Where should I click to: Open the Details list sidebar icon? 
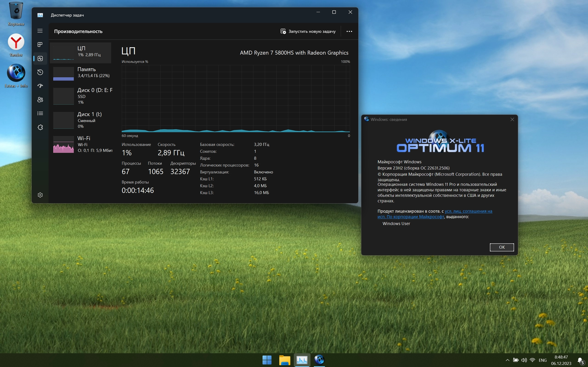(40, 113)
